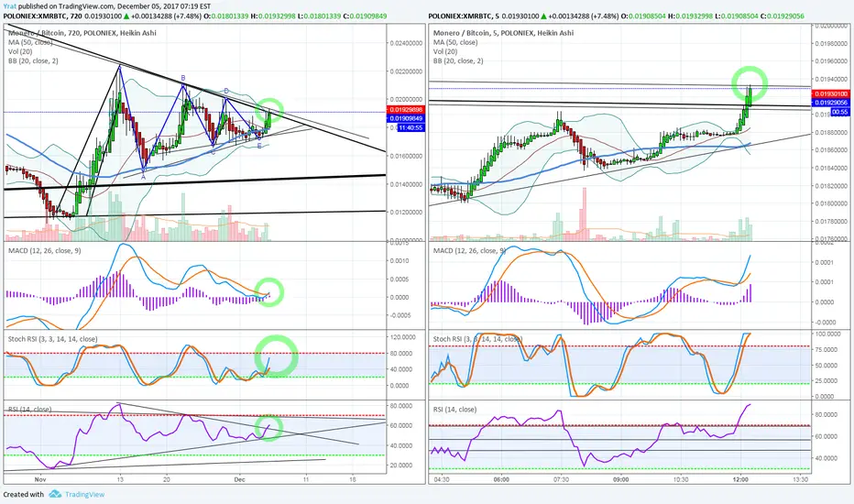Click the pattern point label D
Screen dimensions: 854x504
[x=226, y=91]
